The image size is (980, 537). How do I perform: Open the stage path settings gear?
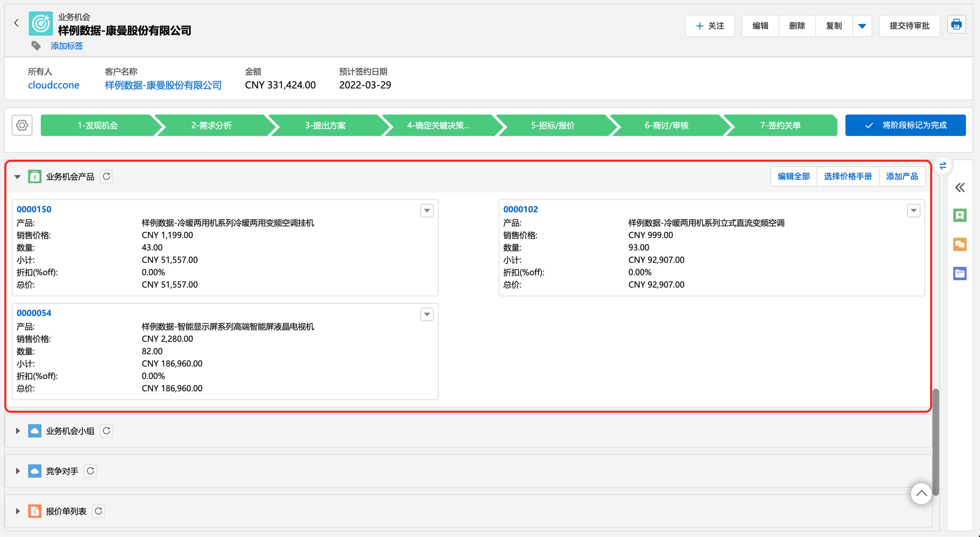pyautogui.click(x=22, y=125)
